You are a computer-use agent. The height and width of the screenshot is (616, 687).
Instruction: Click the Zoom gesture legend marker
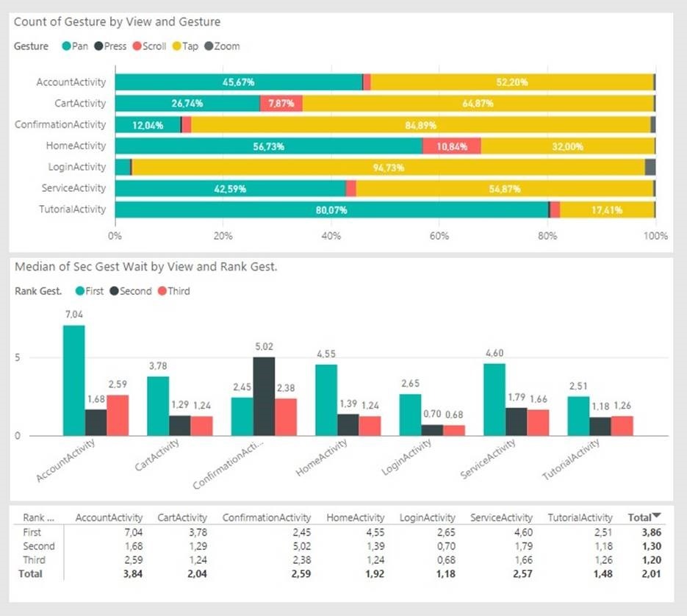[209, 46]
